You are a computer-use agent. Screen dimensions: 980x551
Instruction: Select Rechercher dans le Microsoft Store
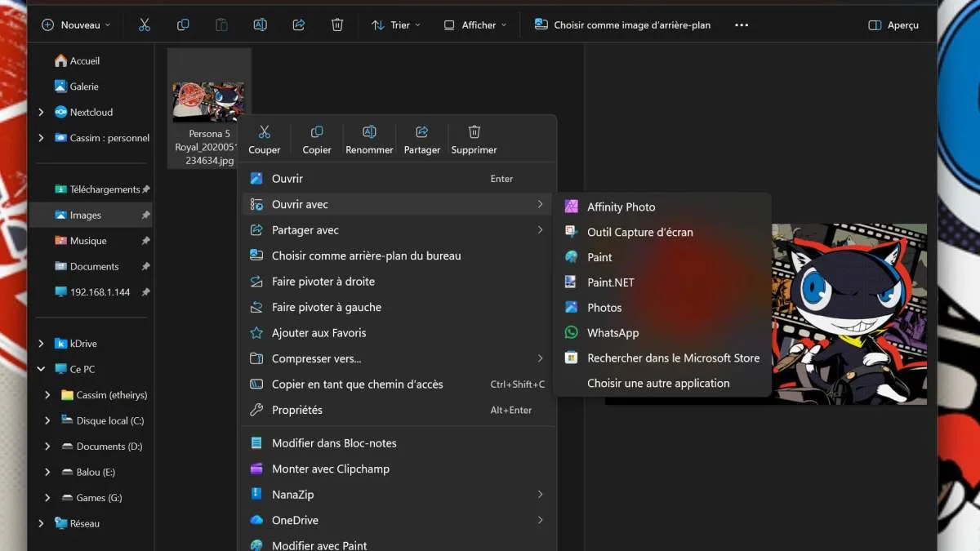point(661,358)
